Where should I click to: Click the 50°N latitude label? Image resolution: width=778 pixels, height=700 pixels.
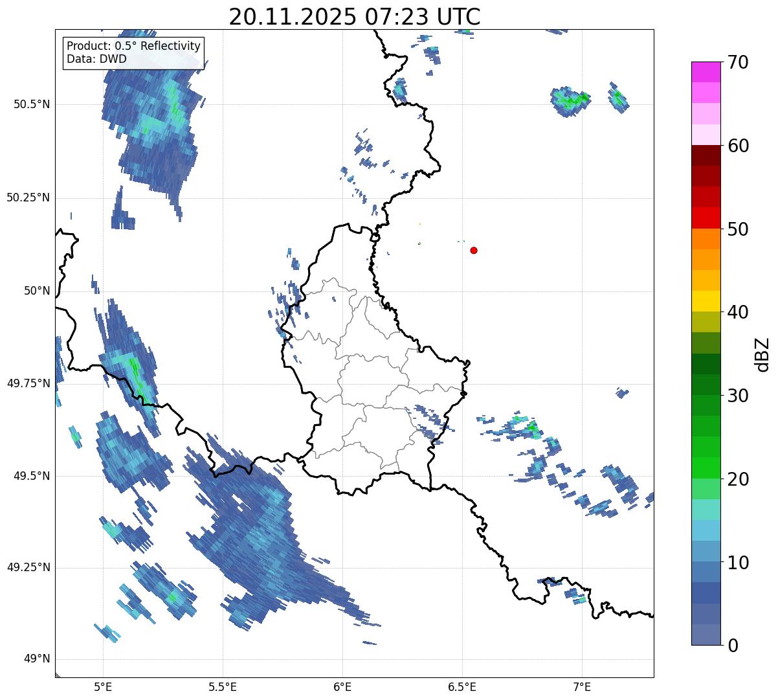pos(37,291)
